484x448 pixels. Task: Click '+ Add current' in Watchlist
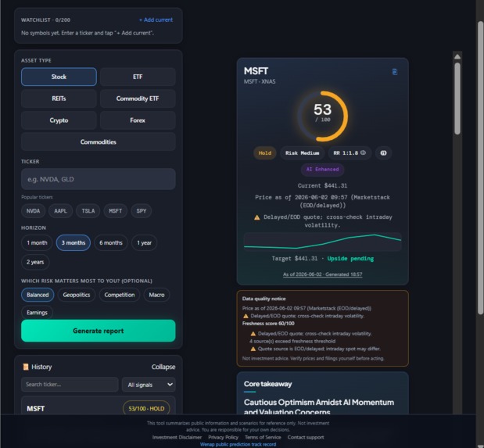tap(156, 20)
